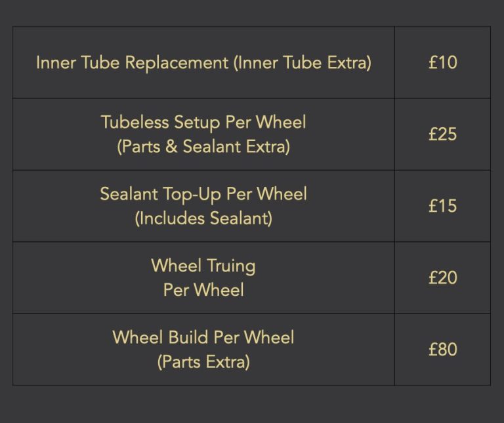Click the £15 price cell

pyautogui.click(x=442, y=206)
